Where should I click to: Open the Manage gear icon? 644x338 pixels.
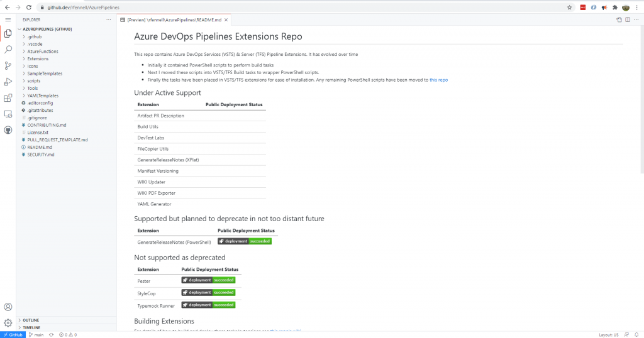[8, 323]
